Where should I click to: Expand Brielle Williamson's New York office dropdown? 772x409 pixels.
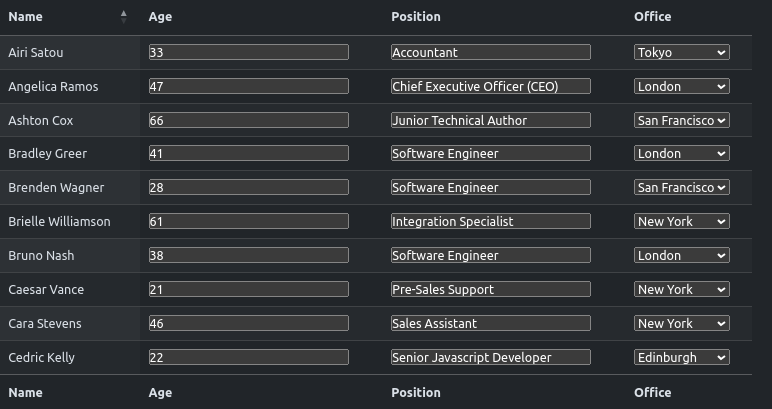[681, 221]
